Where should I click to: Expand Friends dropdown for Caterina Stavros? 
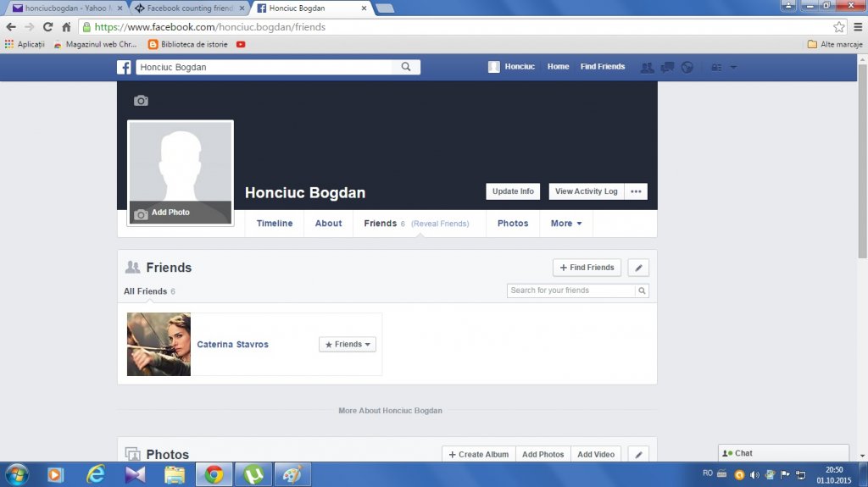[x=348, y=344]
